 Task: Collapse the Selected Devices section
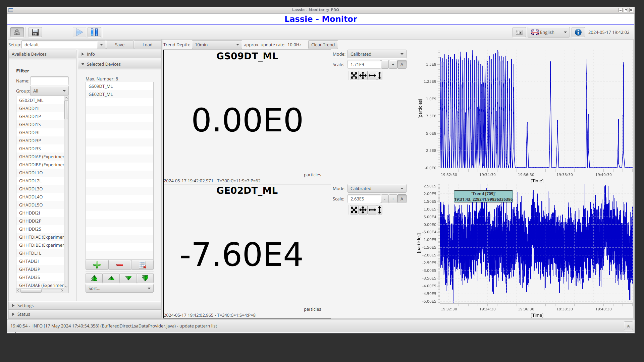point(119,64)
